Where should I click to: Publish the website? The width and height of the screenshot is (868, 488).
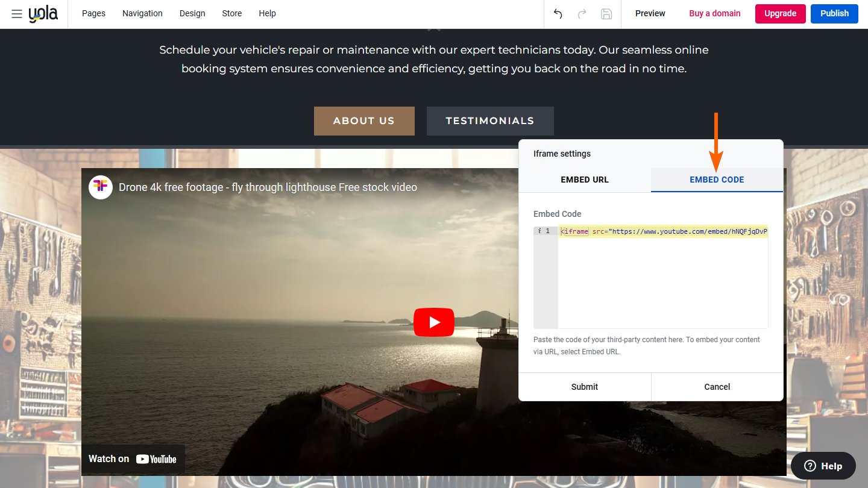point(834,13)
